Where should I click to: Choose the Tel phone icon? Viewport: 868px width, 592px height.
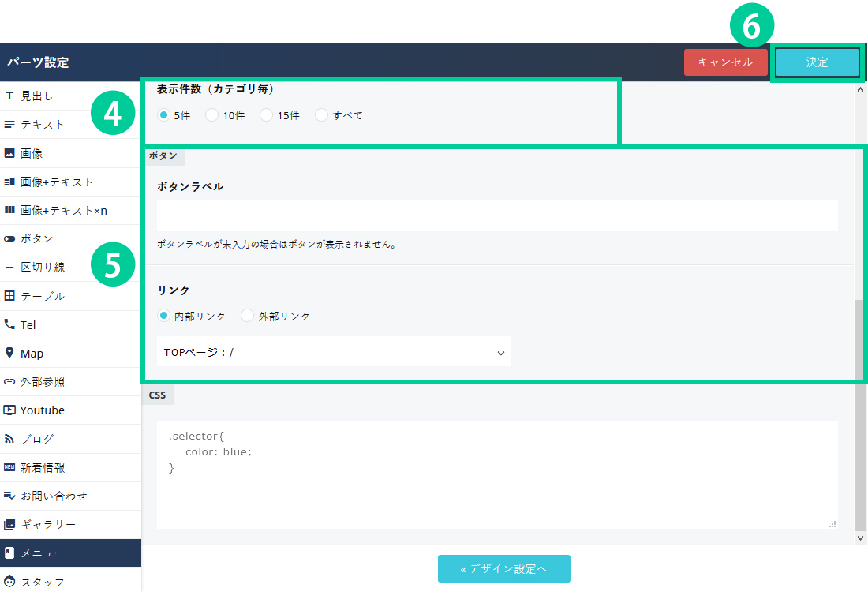[x=9, y=324]
